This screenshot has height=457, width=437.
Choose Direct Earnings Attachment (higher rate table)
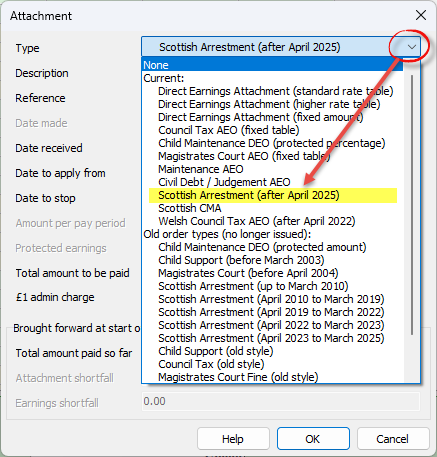(269, 104)
